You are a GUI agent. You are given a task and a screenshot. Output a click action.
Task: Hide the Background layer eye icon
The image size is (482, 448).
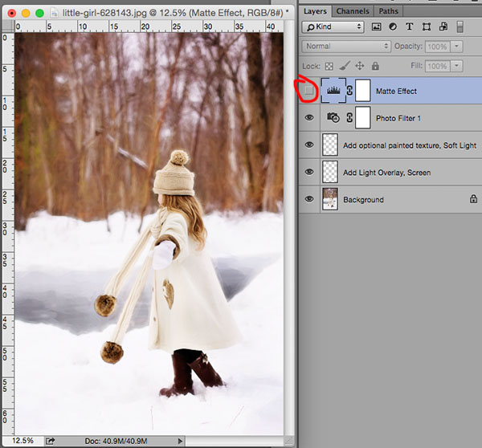(309, 199)
